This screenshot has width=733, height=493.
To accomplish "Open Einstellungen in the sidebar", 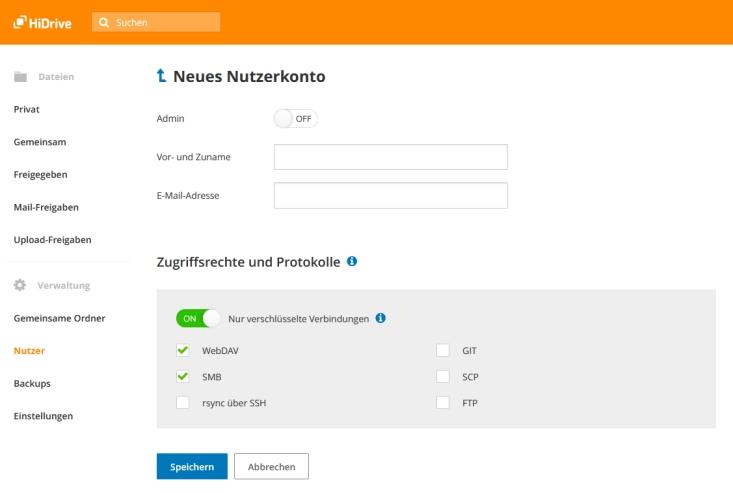I will point(43,416).
